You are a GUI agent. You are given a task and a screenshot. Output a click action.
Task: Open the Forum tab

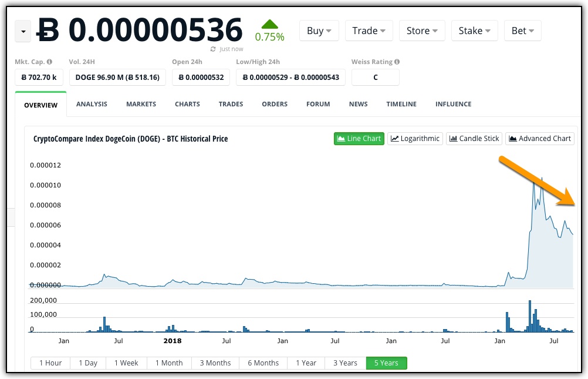coord(318,104)
